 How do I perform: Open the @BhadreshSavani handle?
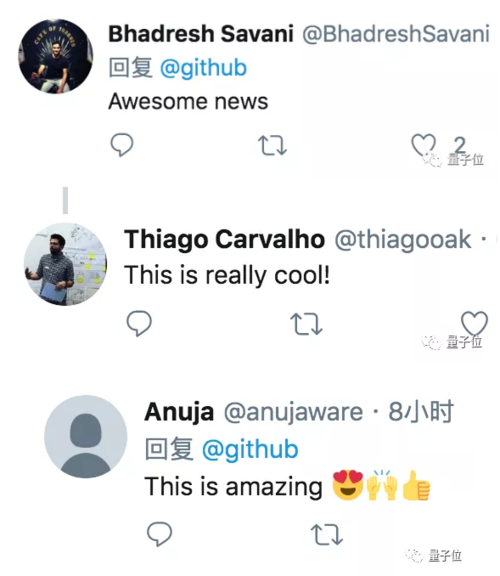coord(396,34)
